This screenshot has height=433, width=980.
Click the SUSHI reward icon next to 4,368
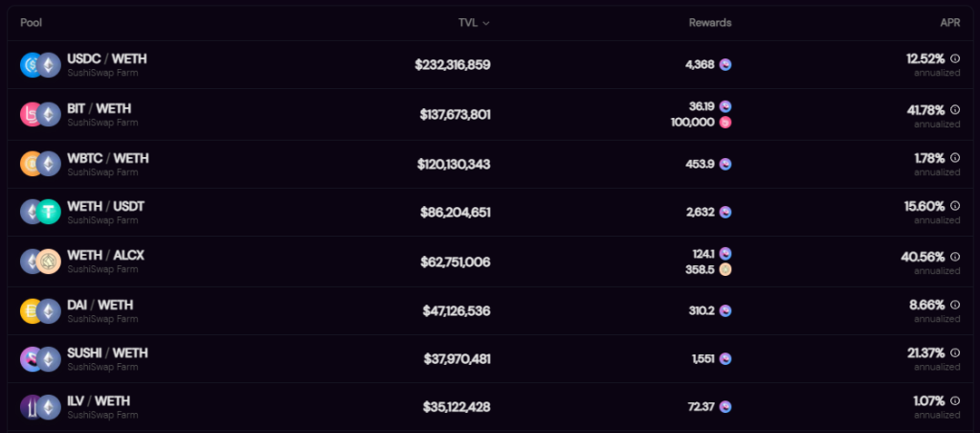[725, 64]
